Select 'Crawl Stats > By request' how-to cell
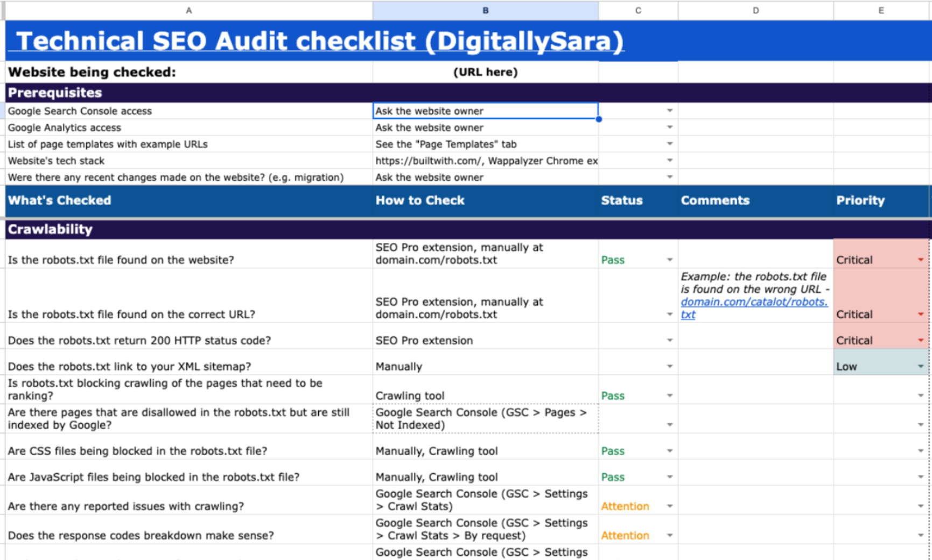This screenshot has height=560, width=932. pos(486,529)
